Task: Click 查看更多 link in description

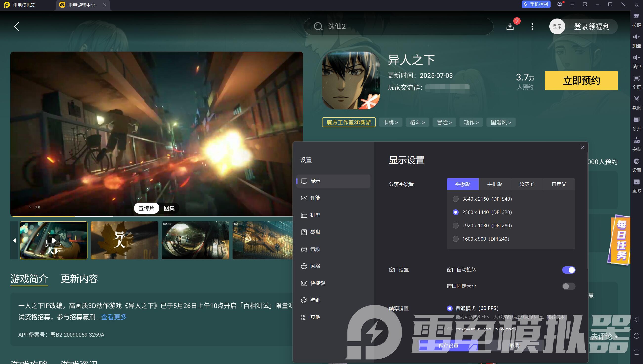Action: (114, 317)
